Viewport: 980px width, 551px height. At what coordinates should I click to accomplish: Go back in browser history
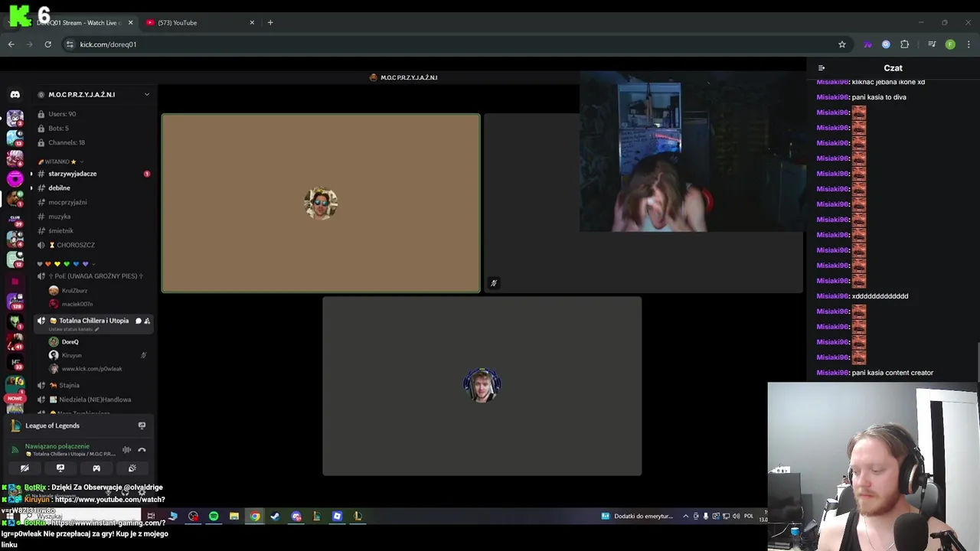pos(11,44)
